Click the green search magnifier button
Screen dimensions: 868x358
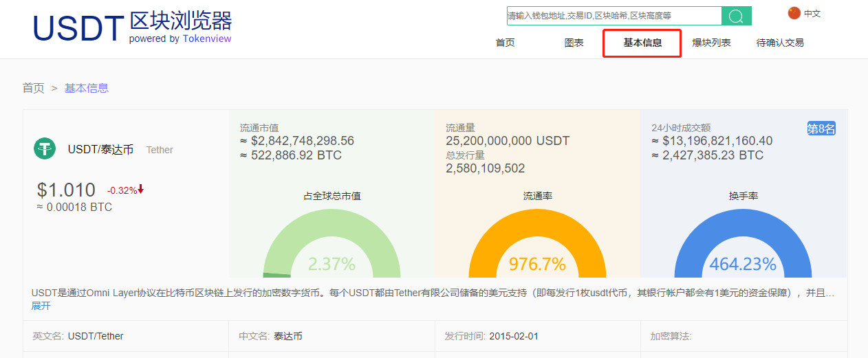point(737,16)
